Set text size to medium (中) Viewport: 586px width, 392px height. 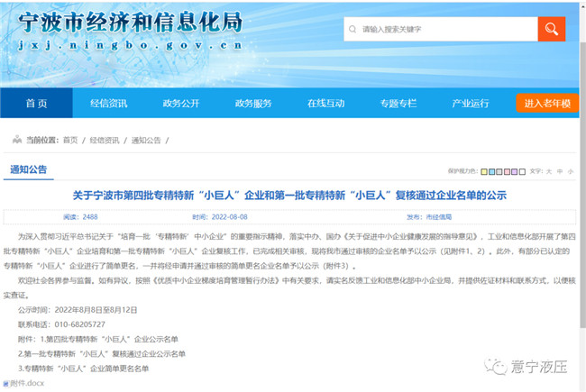559,170
